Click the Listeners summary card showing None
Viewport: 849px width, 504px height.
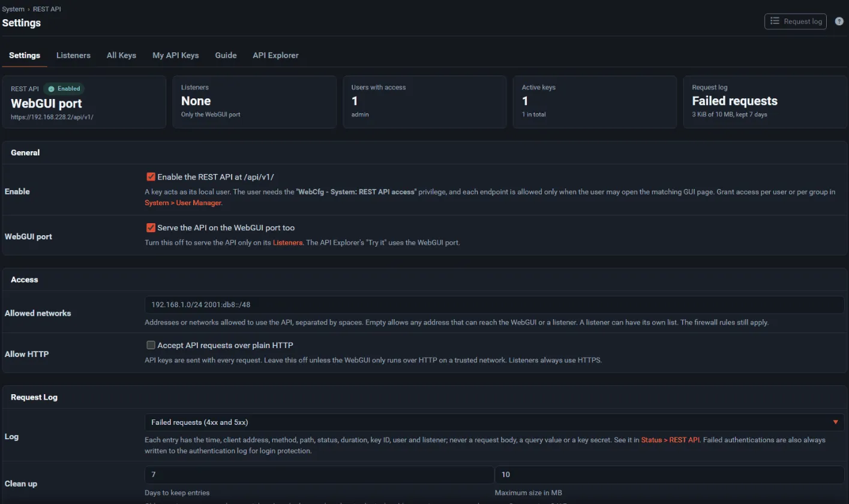[254, 102]
